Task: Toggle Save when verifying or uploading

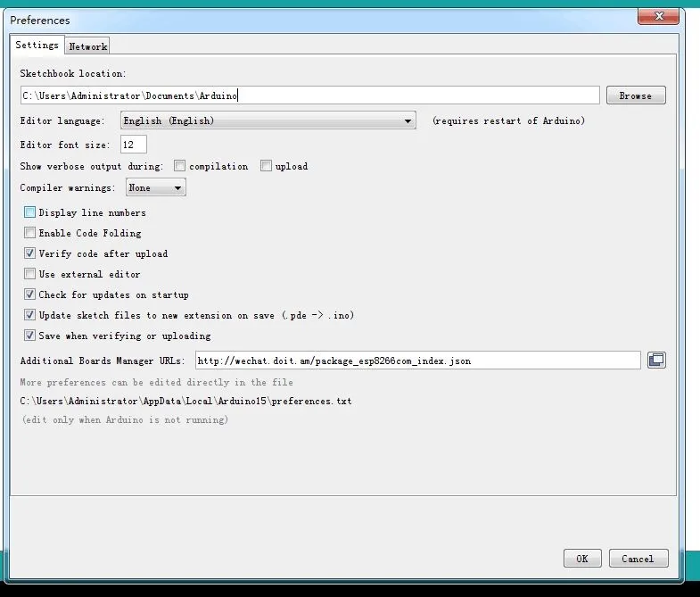Action: tap(29, 336)
